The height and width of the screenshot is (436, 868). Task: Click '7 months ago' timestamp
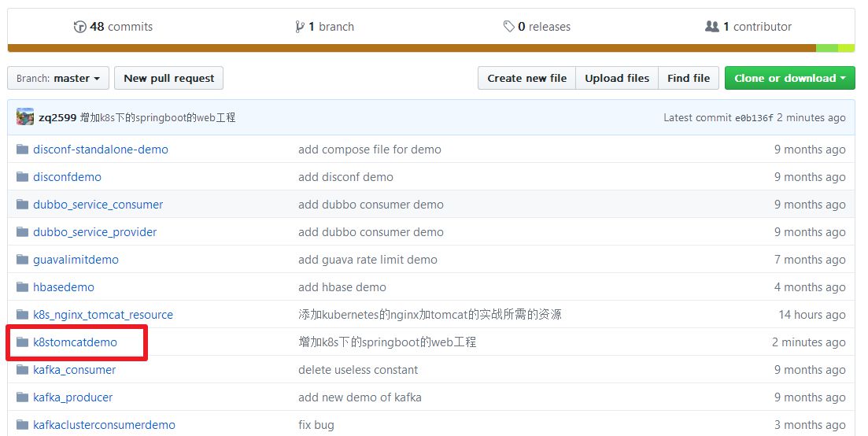[x=810, y=260]
